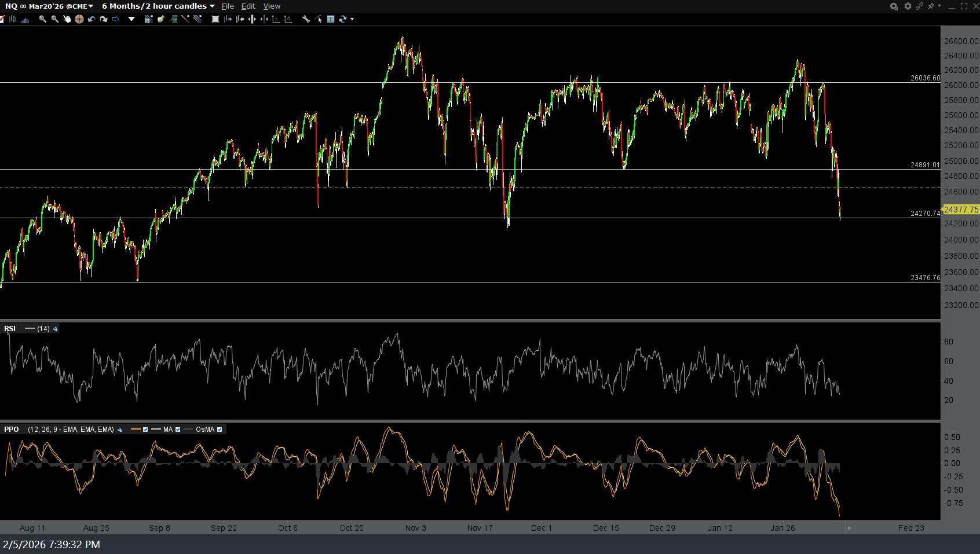
Task: Click the zoom in magnifier icon
Action: coord(42,19)
